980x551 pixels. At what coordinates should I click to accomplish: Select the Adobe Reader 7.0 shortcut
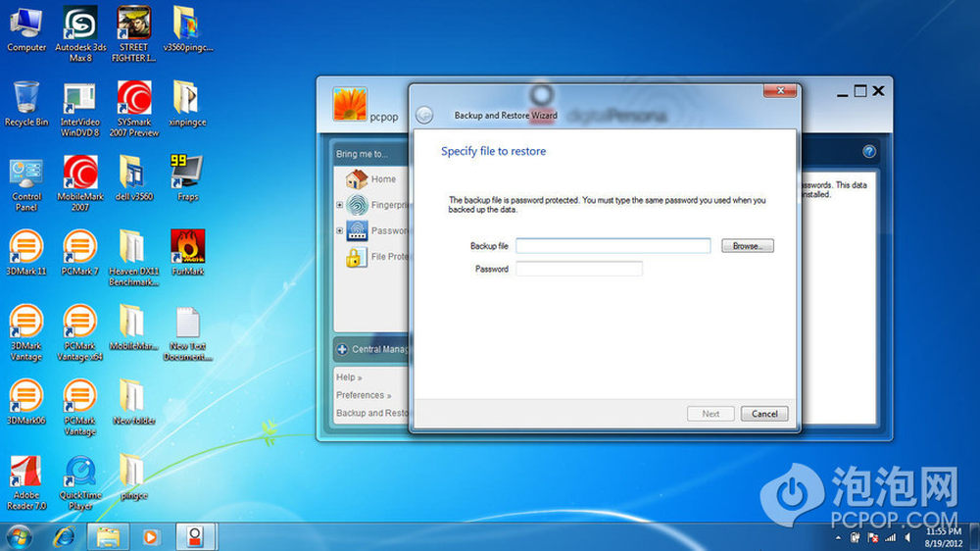26,482
